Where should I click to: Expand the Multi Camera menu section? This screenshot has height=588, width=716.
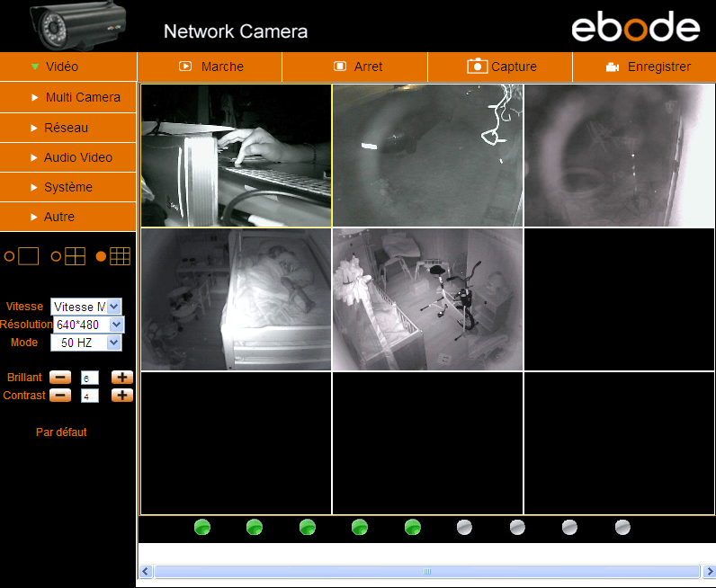point(68,97)
